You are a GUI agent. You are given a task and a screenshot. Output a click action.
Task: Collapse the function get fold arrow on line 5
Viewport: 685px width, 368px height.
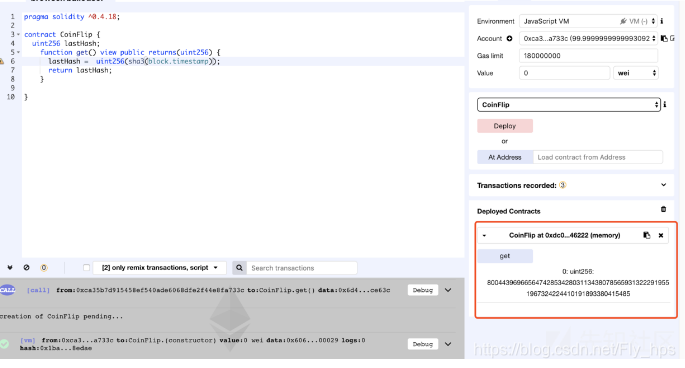pyautogui.click(x=18, y=52)
